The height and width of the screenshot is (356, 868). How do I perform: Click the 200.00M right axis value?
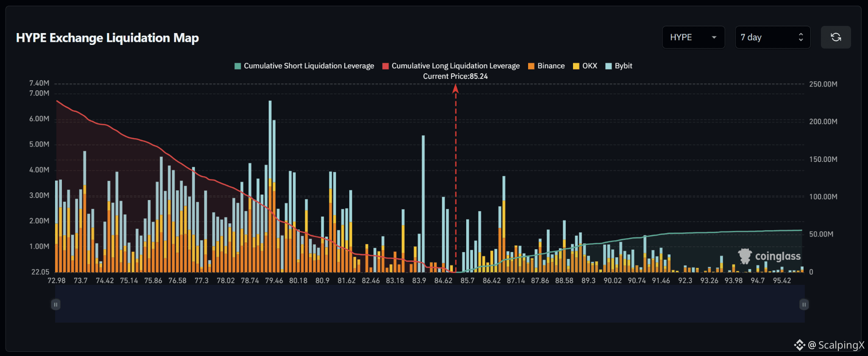pos(823,122)
